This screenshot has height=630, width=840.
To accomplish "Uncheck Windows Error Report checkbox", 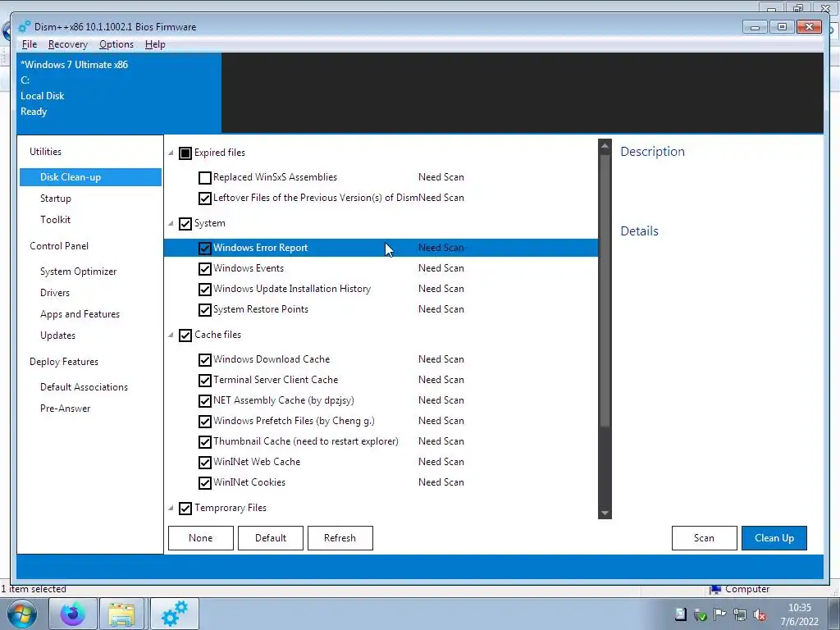I will point(204,249).
